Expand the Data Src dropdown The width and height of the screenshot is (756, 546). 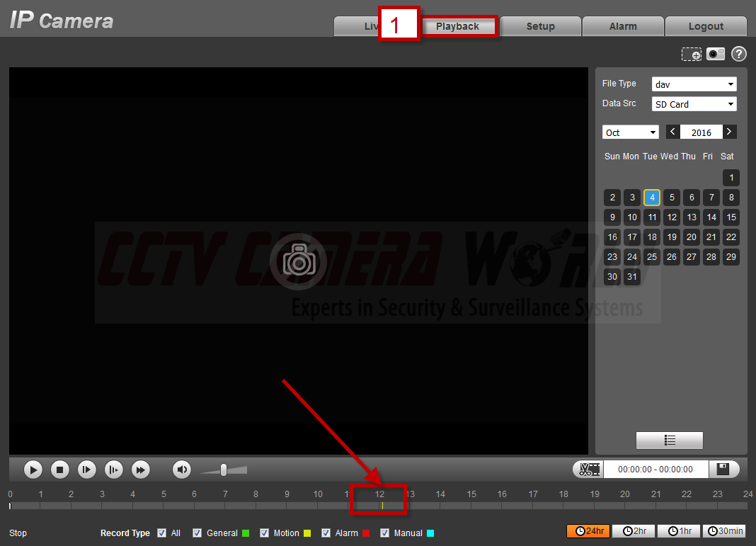coord(694,104)
